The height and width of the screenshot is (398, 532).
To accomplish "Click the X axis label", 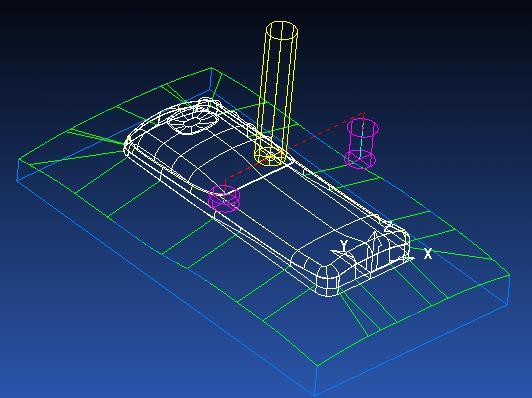I will 428,253.
